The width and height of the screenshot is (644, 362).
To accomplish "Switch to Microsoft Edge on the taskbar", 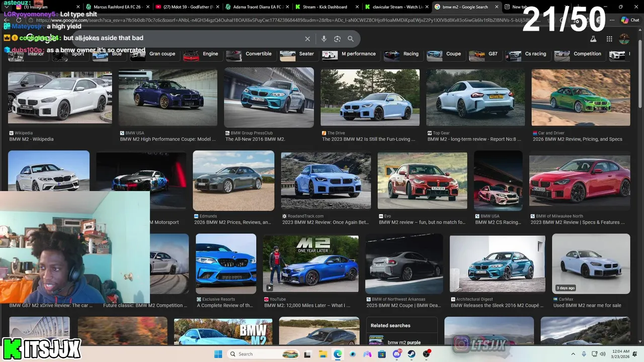I will tap(338, 354).
